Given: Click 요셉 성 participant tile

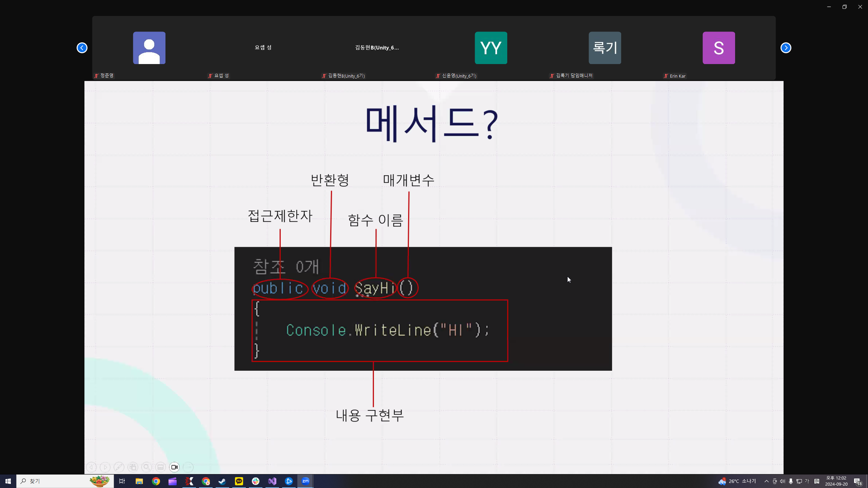Looking at the screenshot, I should pos(263,48).
